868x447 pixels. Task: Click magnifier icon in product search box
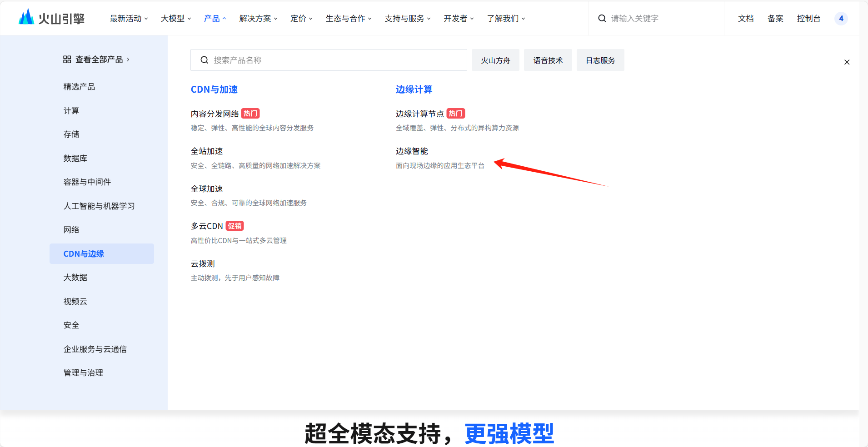[204, 60]
